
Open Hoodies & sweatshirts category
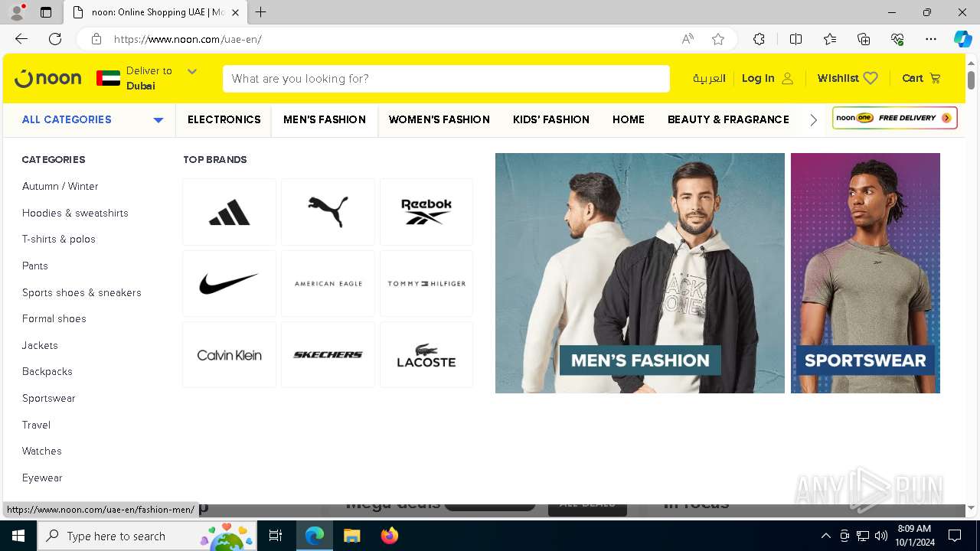75,213
